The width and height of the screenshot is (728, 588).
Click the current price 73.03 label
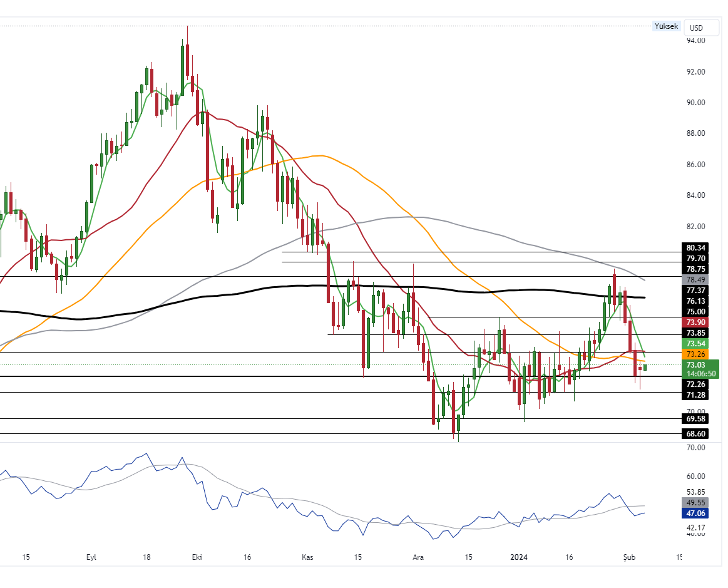696,365
